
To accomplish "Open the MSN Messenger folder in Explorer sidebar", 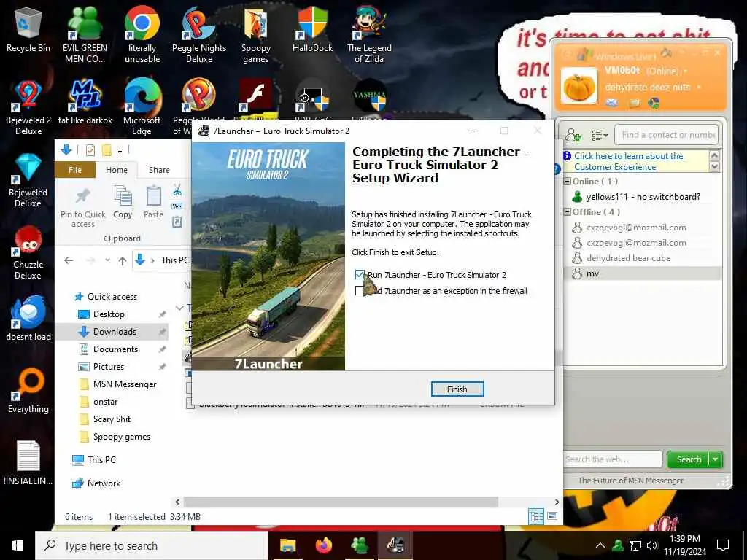I will [124, 384].
